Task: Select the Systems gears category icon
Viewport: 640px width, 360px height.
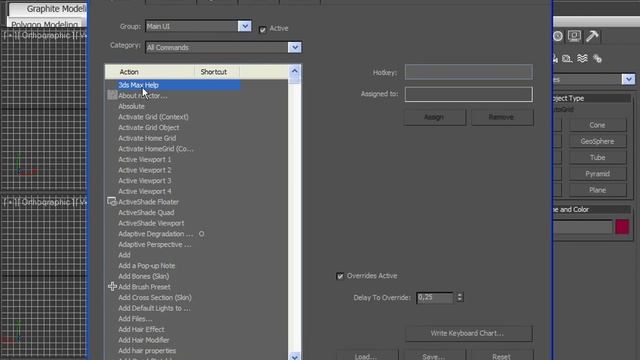Action: 598,59
